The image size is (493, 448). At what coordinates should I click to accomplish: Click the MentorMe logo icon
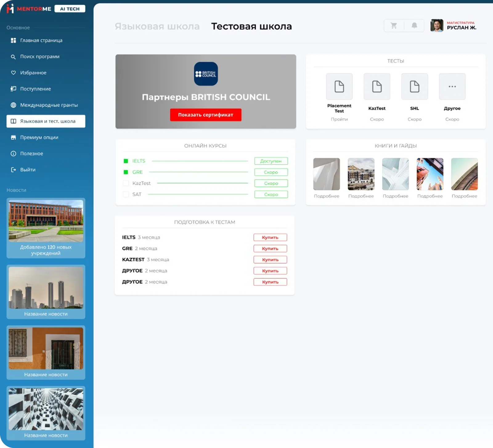click(10, 9)
